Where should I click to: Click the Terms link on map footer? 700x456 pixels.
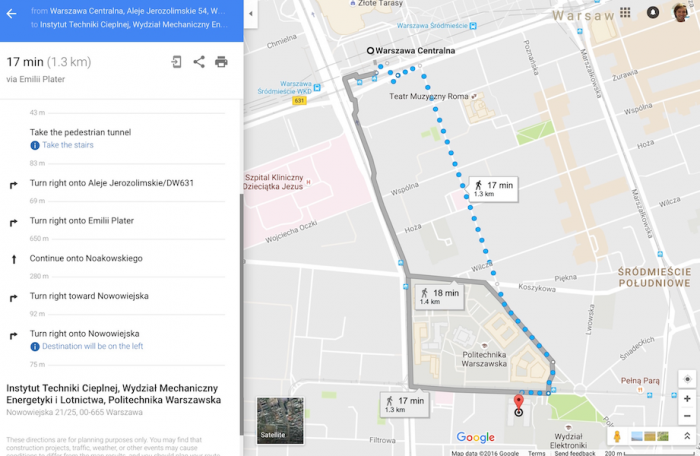click(537, 453)
